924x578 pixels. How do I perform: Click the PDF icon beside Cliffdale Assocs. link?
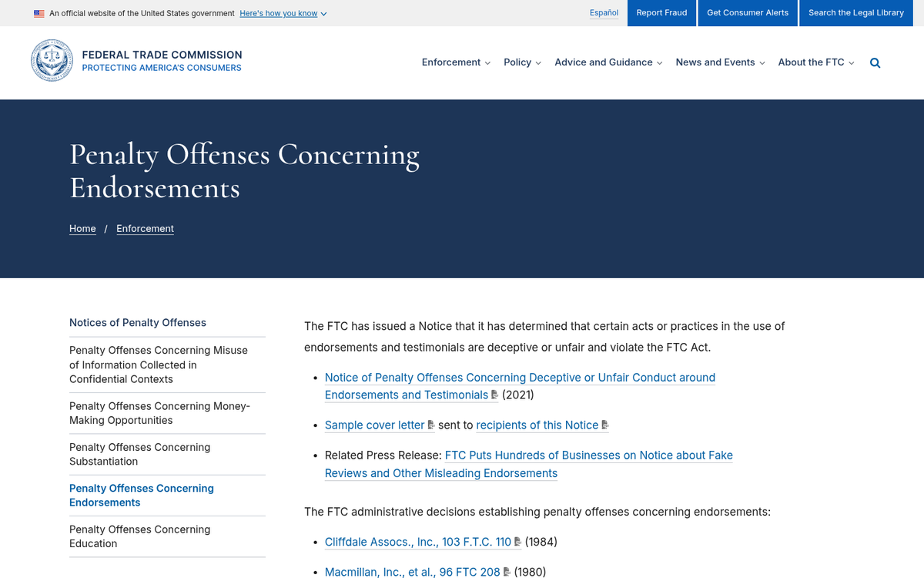518,542
